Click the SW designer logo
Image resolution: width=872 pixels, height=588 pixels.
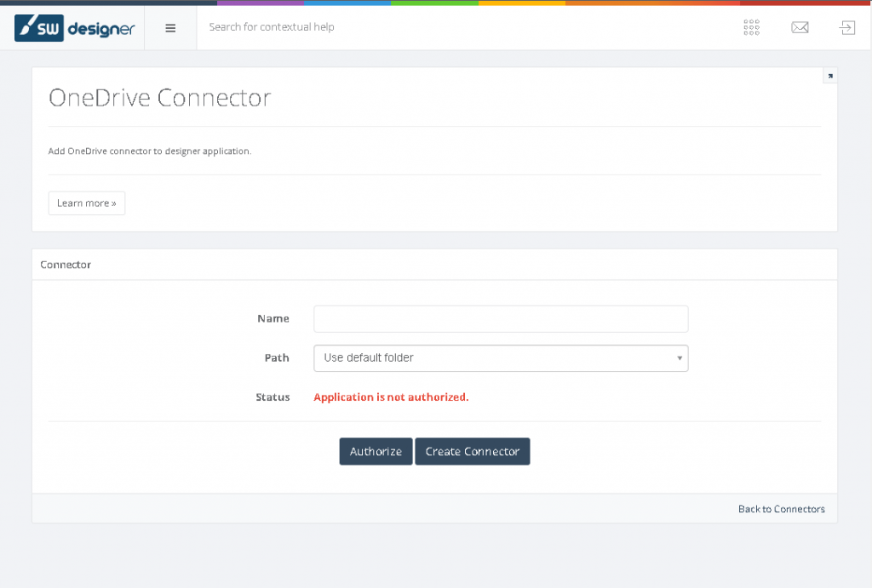coord(75,28)
